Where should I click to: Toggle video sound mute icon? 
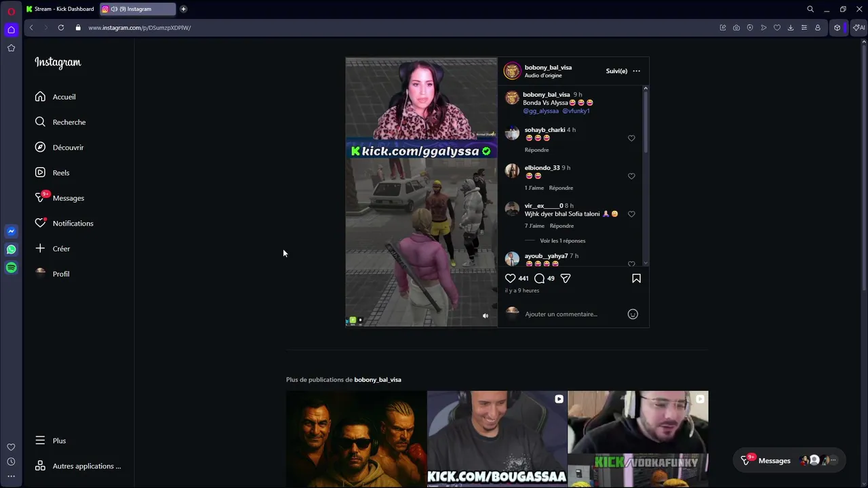point(485,316)
